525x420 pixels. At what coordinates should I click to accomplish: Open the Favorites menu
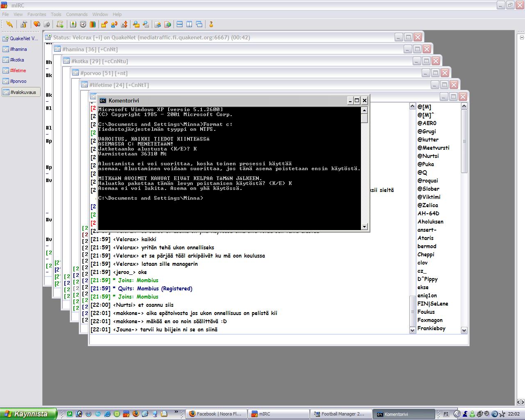(x=37, y=14)
